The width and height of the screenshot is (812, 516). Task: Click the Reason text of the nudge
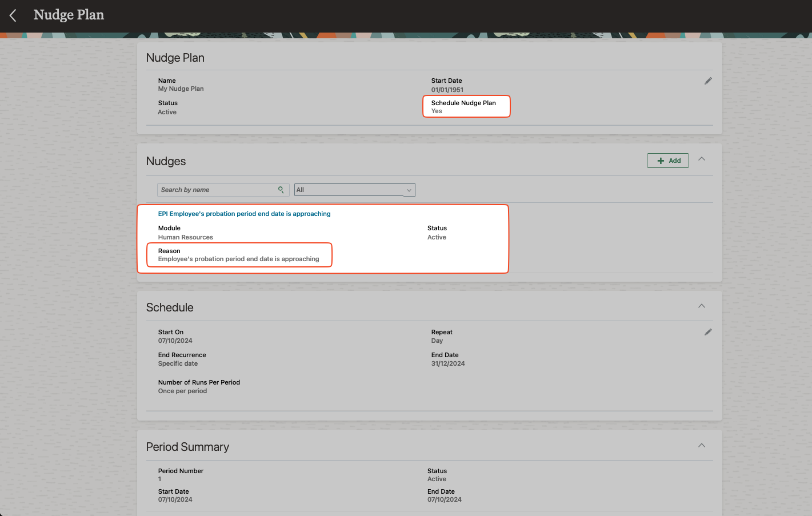click(x=238, y=259)
